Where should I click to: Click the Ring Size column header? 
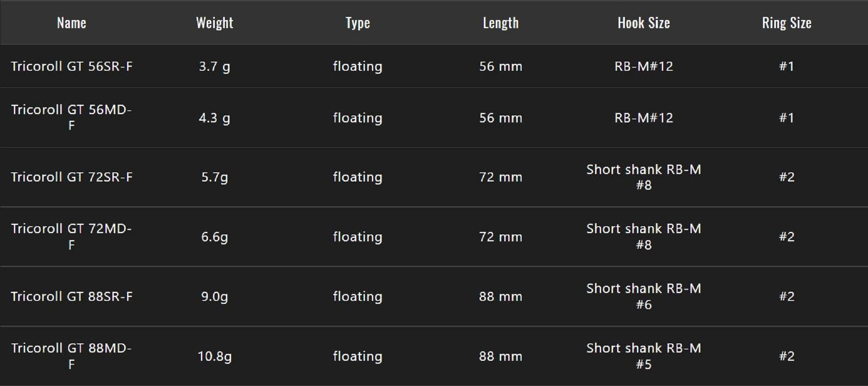point(786,23)
